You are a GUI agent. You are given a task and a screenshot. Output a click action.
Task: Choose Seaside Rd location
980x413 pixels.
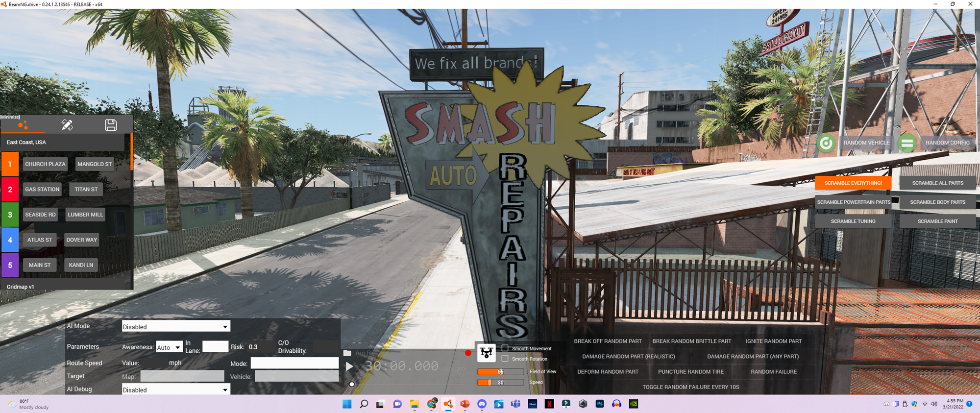[x=40, y=215]
